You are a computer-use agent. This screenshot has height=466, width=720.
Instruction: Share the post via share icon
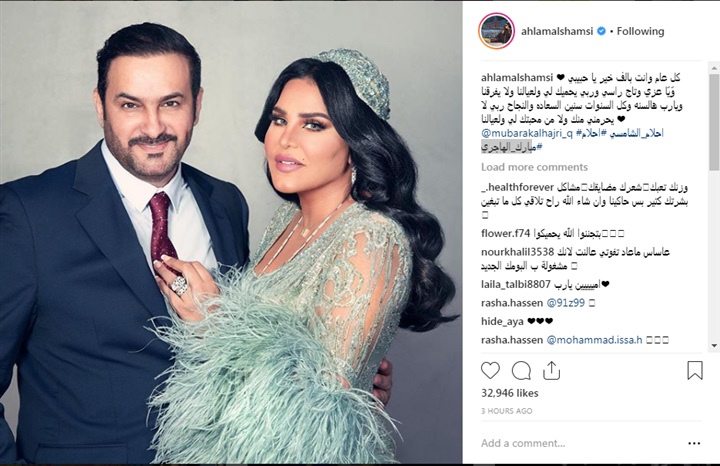[x=551, y=370]
